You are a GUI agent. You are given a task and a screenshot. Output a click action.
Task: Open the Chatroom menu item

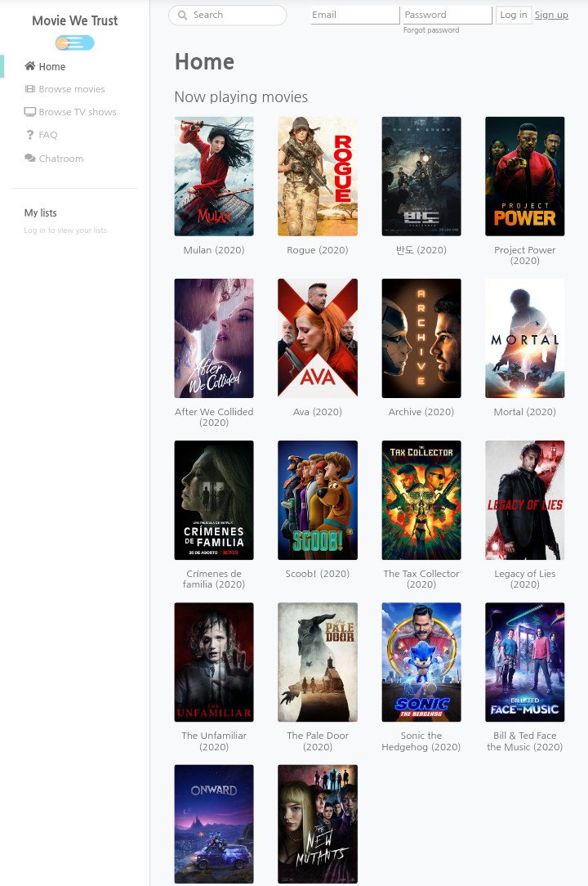pyautogui.click(x=61, y=159)
